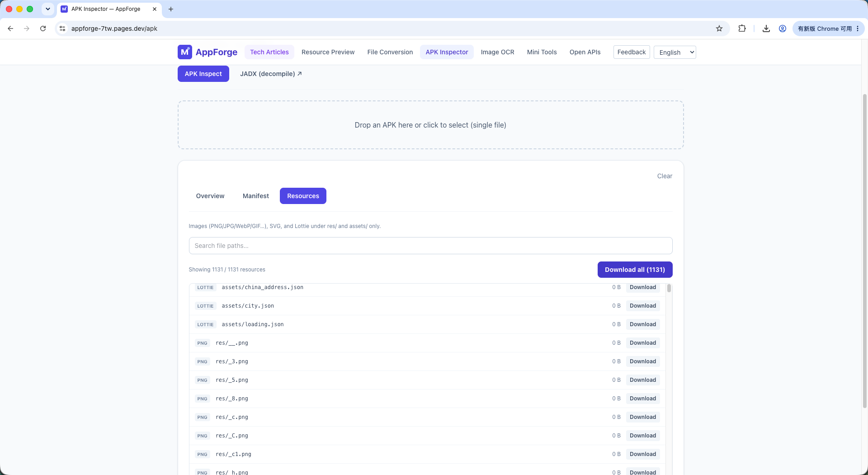868x475 pixels.
Task: Clear the loaded APK results
Action: (665, 176)
